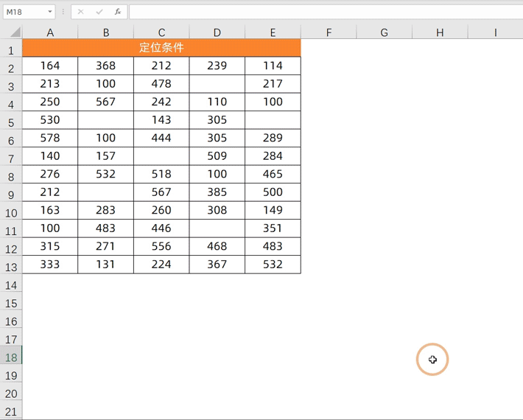523x420 pixels.
Task: Select row 1 header
Action: point(11,50)
